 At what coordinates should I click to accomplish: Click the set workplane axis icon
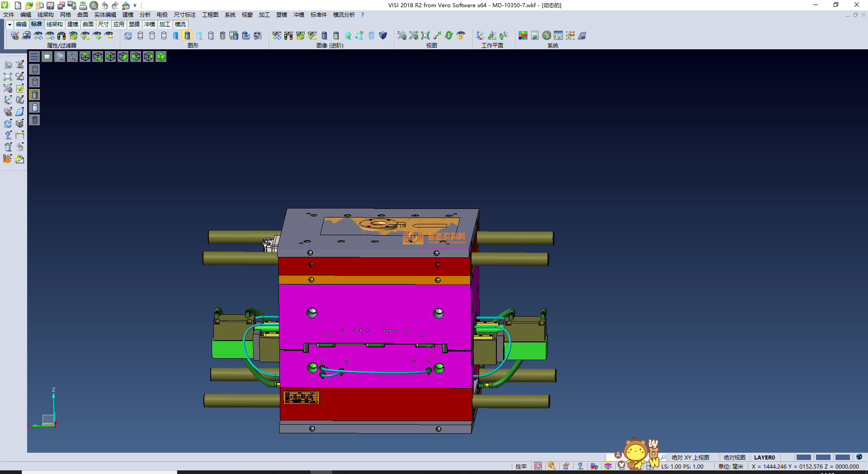pos(480,36)
